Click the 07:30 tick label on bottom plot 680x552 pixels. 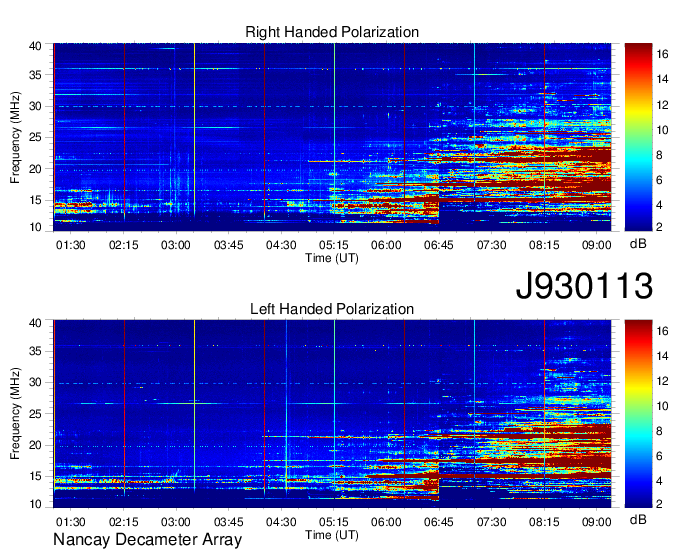click(491, 522)
